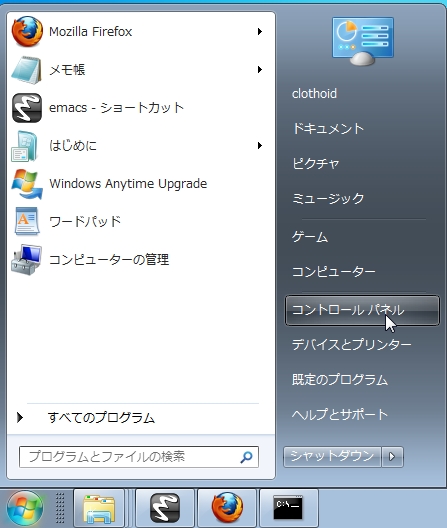Image resolution: width=447 pixels, height=528 pixels.
Task: Open the clothoid user folder
Action: pos(314,94)
